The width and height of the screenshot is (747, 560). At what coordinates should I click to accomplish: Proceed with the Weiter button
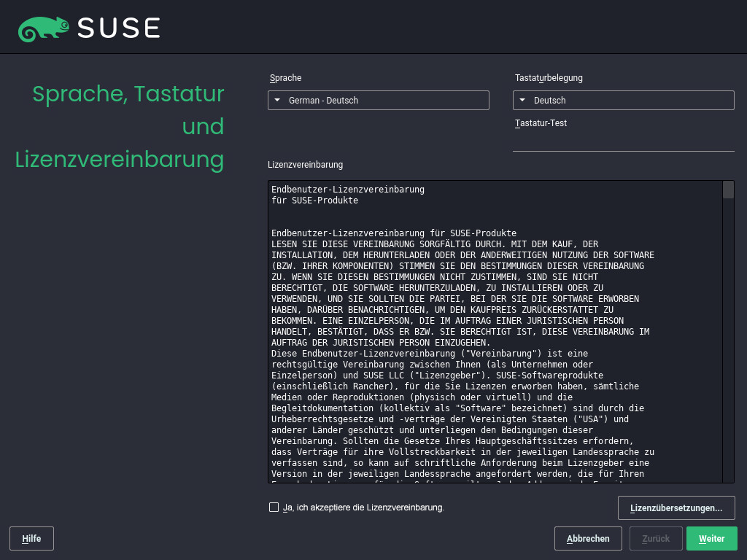[x=711, y=539]
